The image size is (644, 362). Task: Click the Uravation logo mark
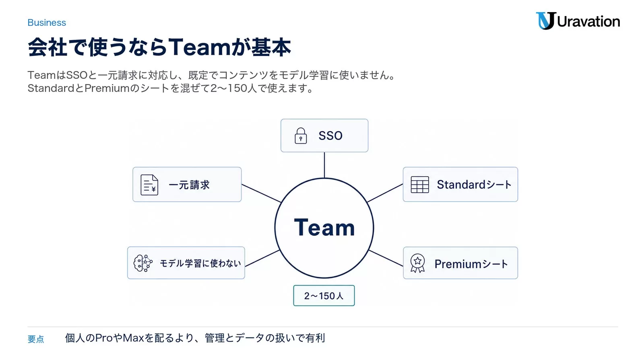click(545, 21)
